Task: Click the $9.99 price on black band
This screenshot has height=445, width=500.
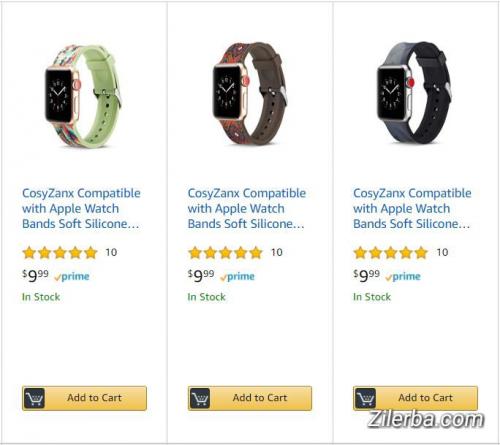Action: 366,275
